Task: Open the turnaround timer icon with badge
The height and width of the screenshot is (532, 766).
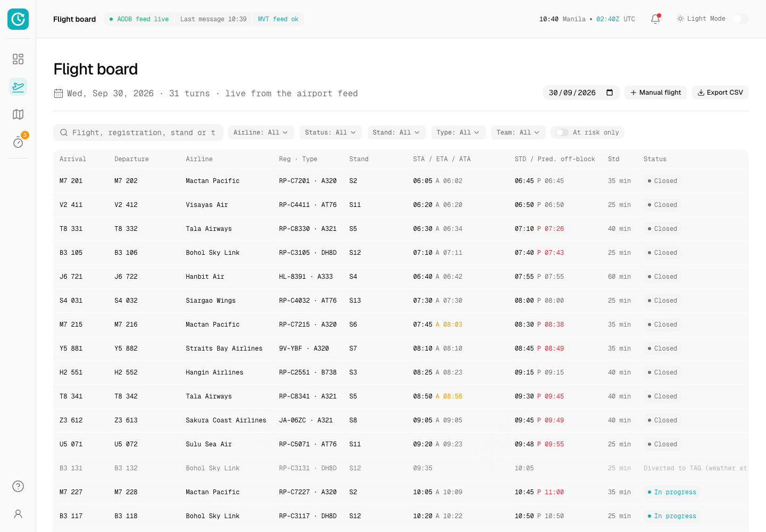Action: pos(18,142)
